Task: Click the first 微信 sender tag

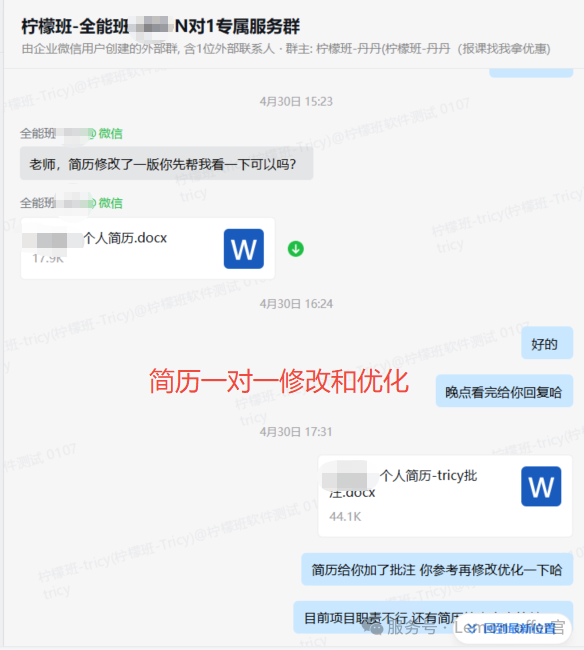Action: pyautogui.click(x=110, y=133)
